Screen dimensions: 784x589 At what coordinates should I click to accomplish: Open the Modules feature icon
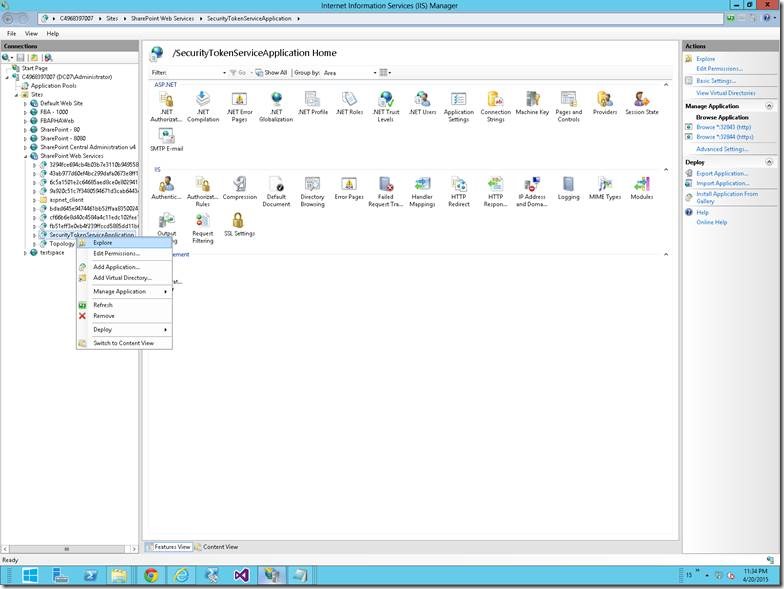coord(642,188)
